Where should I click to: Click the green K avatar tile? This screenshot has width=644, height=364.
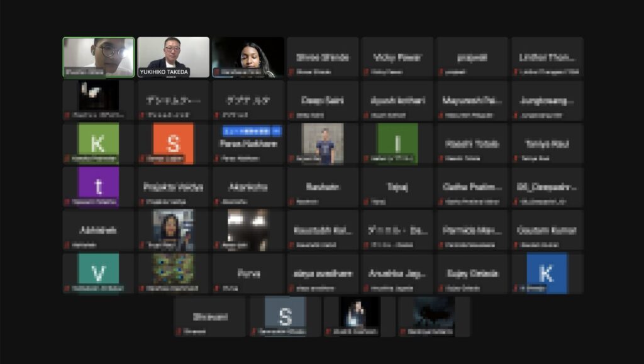click(x=98, y=143)
